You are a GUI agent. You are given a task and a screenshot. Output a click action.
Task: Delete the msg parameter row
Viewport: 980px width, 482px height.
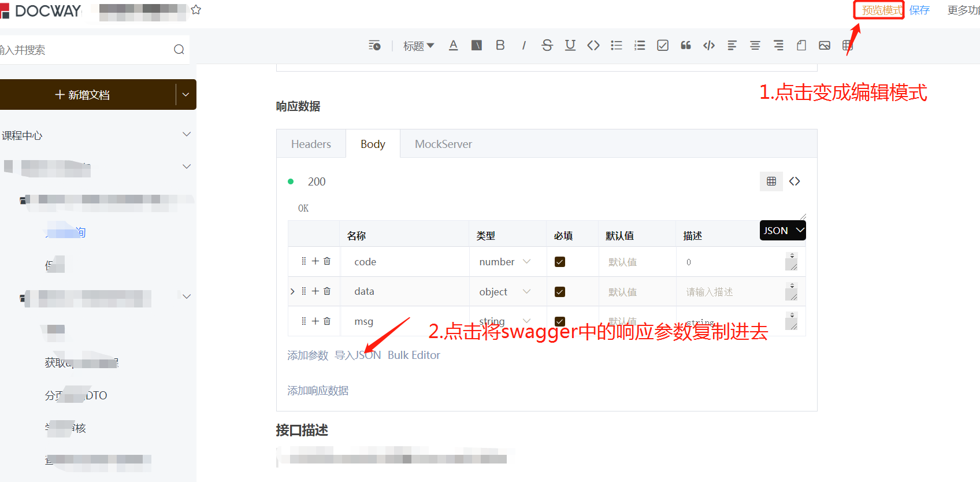[x=327, y=321]
